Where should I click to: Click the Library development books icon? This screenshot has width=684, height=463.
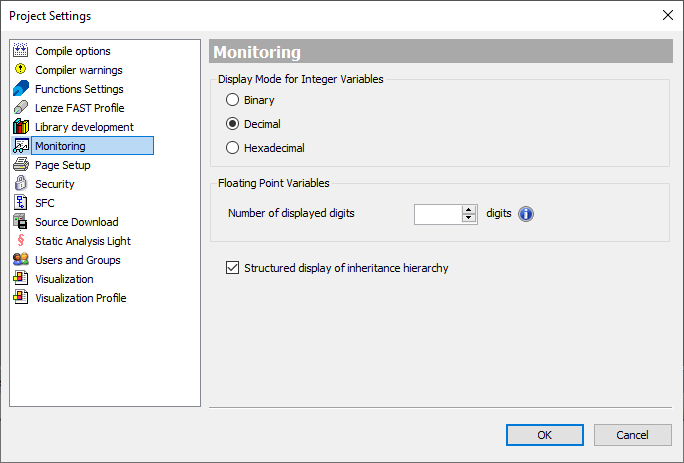(x=21, y=127)
